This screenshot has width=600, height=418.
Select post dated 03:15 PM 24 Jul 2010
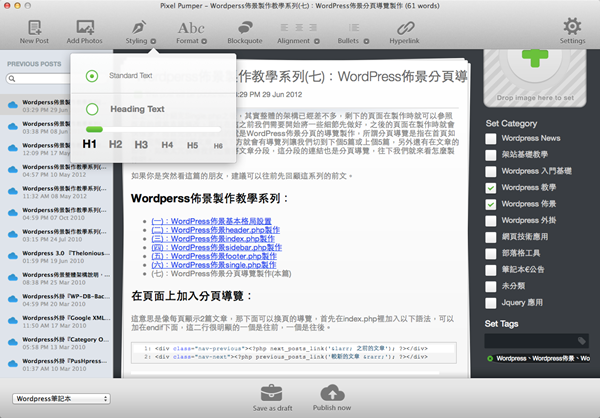click(x=57, y=235)
